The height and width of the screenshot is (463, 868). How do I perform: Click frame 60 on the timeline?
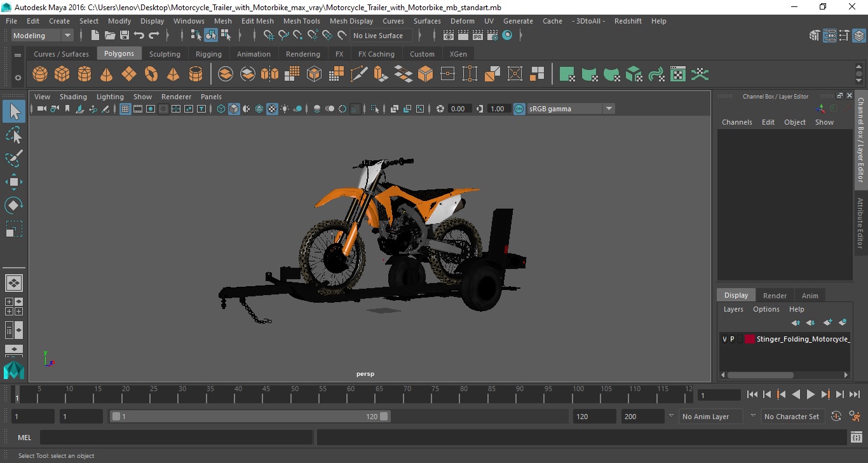(350, 395)
